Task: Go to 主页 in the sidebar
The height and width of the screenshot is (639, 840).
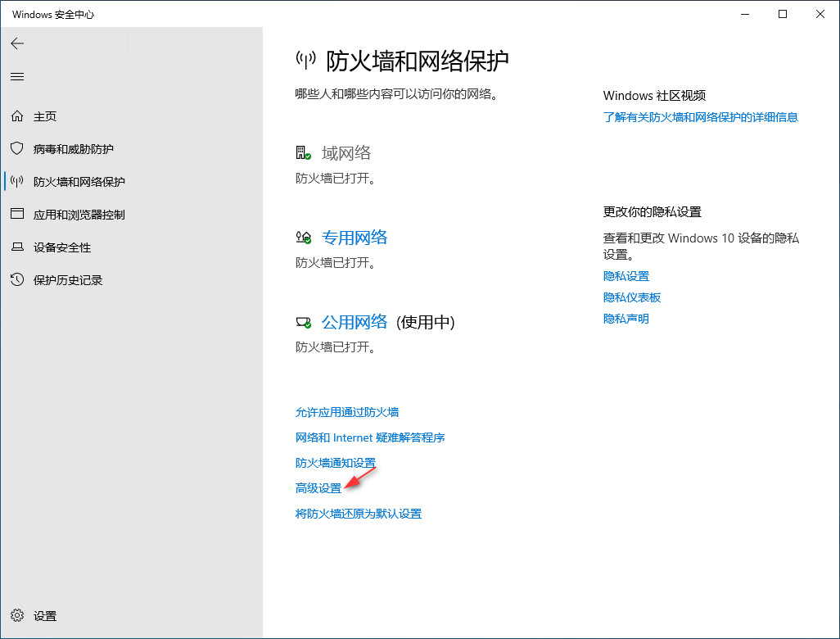Action: pos(45,116)
